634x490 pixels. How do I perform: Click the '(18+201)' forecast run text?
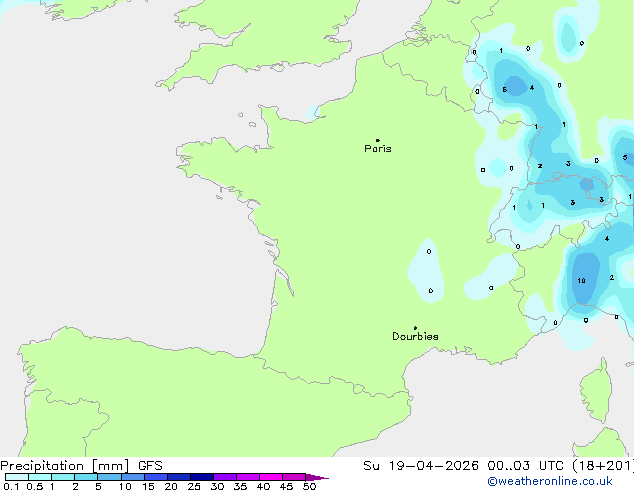coord(603,466)
